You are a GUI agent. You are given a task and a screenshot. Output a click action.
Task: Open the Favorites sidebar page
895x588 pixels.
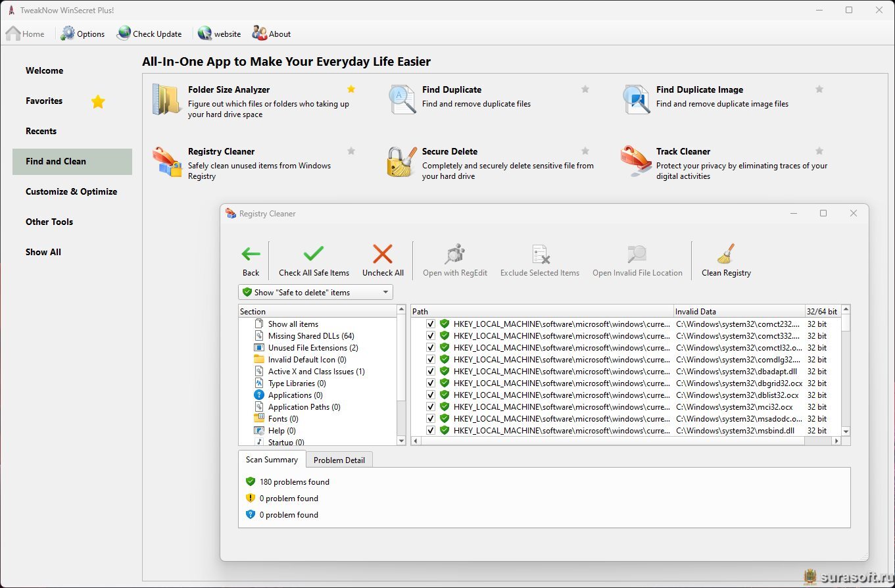pos(44,101)
